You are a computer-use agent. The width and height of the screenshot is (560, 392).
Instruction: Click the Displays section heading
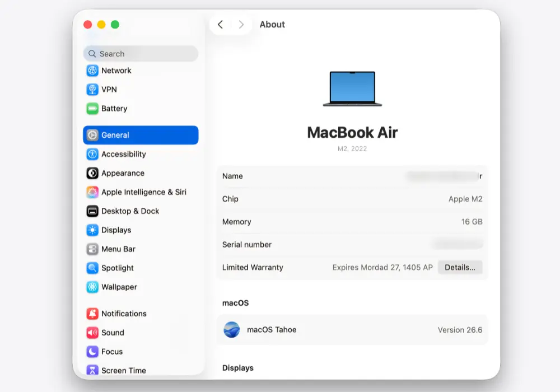point(238,368)
